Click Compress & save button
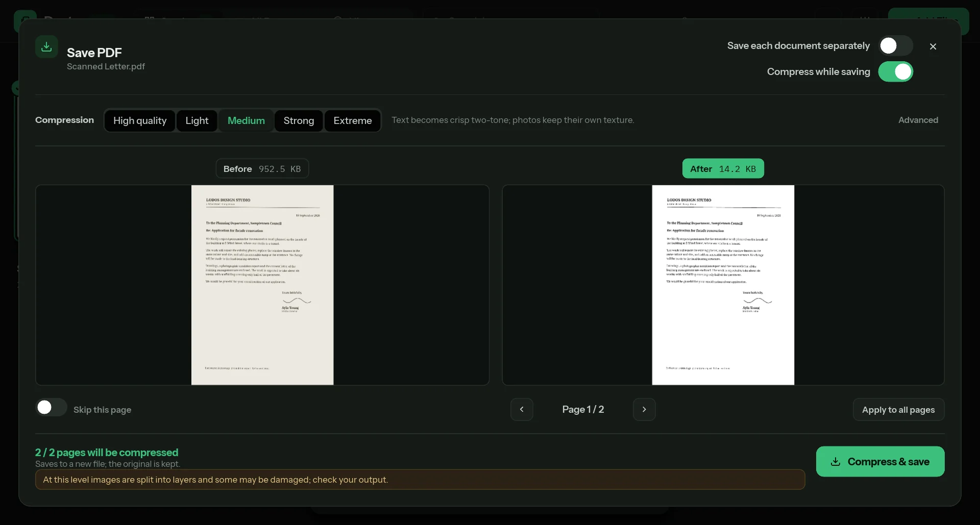Screen dimensions: 980x525 coord(880,462)
